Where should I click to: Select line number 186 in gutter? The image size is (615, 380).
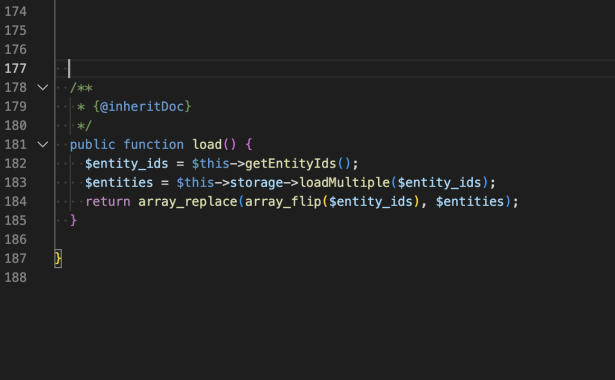(x=16, y=240)
